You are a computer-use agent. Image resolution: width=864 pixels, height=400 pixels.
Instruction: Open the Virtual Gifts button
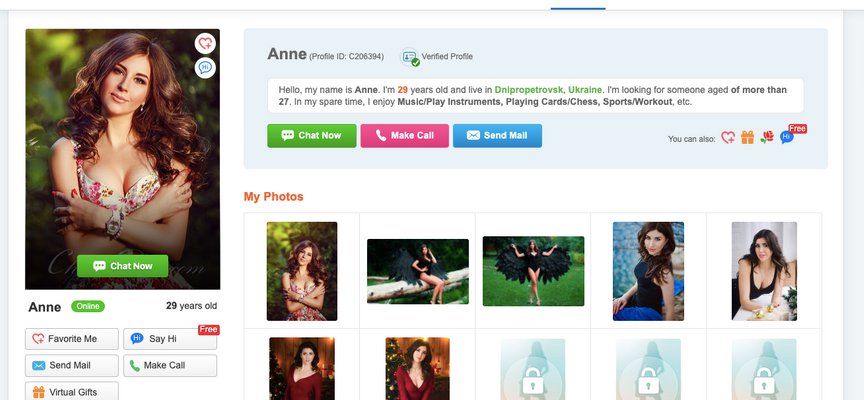click(72, 391)
